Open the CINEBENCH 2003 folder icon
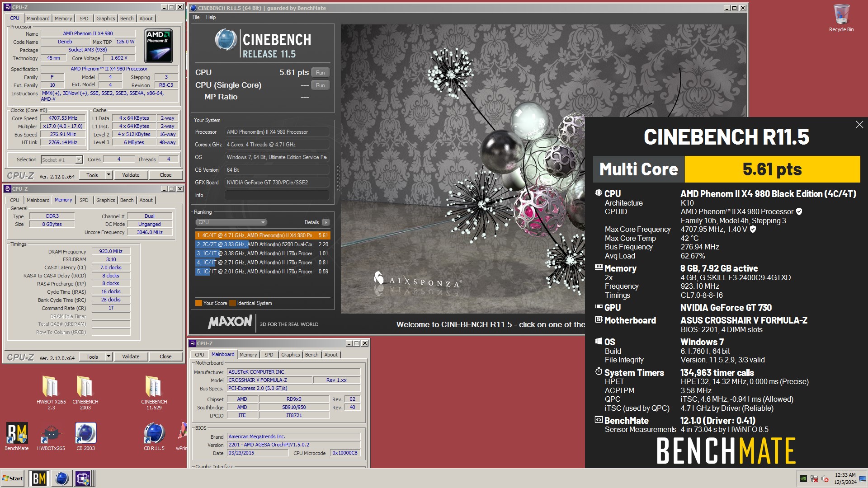Screen dimensions: 868x488 tap(85, 392)
